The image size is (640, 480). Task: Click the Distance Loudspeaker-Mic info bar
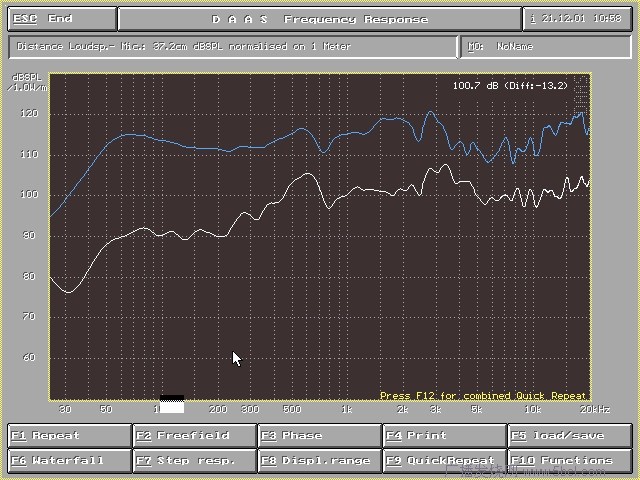(233, 46)
